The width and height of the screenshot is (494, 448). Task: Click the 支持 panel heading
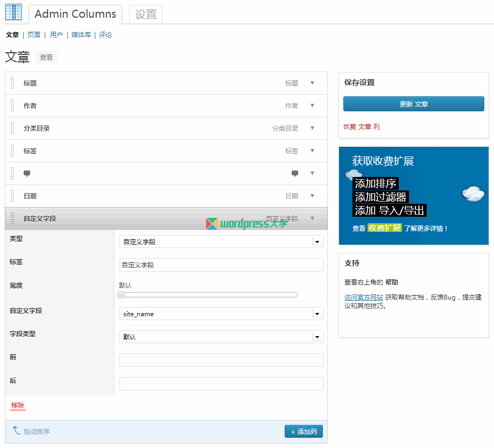tap(352, 263)
